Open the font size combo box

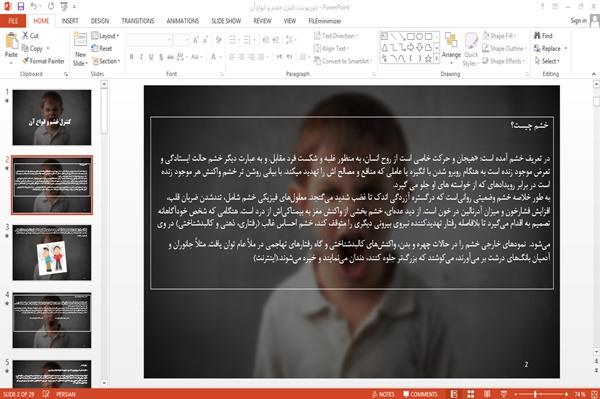181,40
